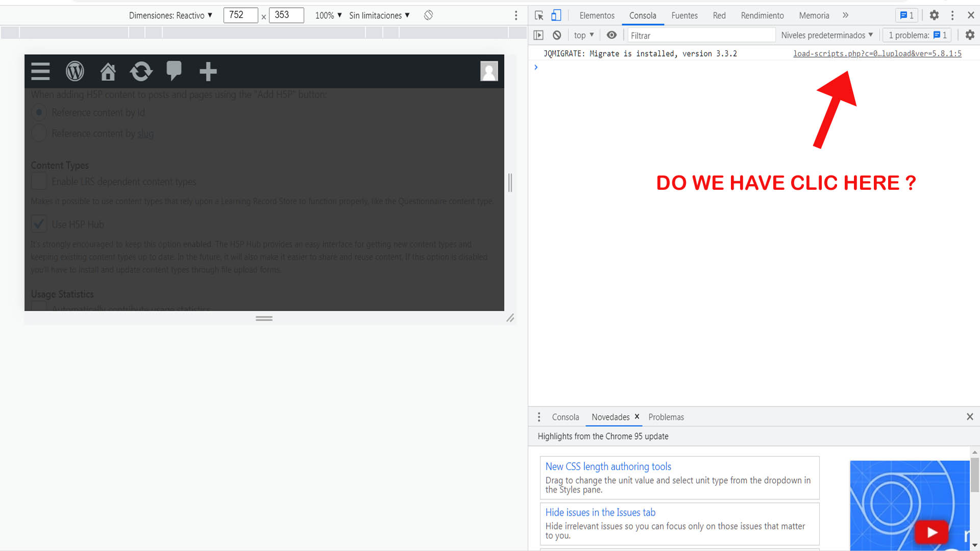
Task: Play the Chrome 95 update video
Action: tap(932, 532)
